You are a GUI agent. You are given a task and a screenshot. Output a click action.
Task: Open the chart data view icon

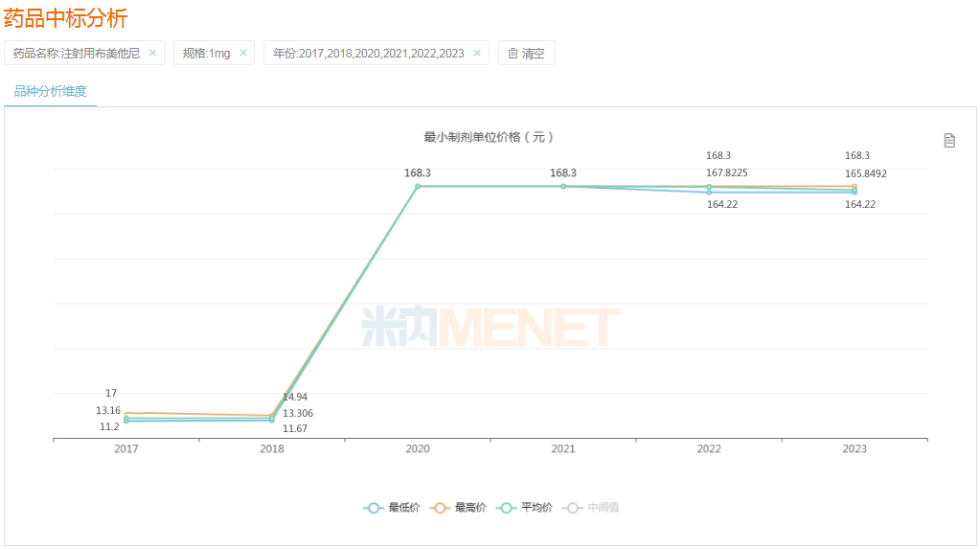[949, 141]
